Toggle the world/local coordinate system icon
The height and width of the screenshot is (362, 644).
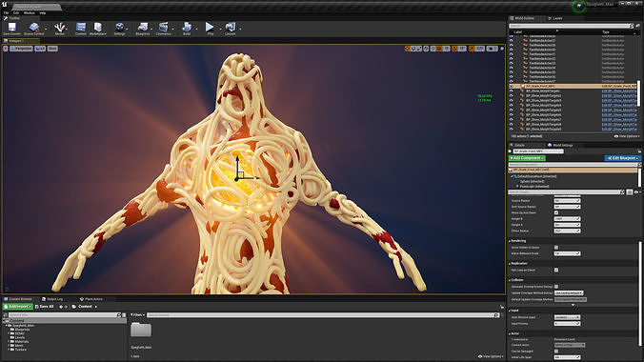coord(427,49)
